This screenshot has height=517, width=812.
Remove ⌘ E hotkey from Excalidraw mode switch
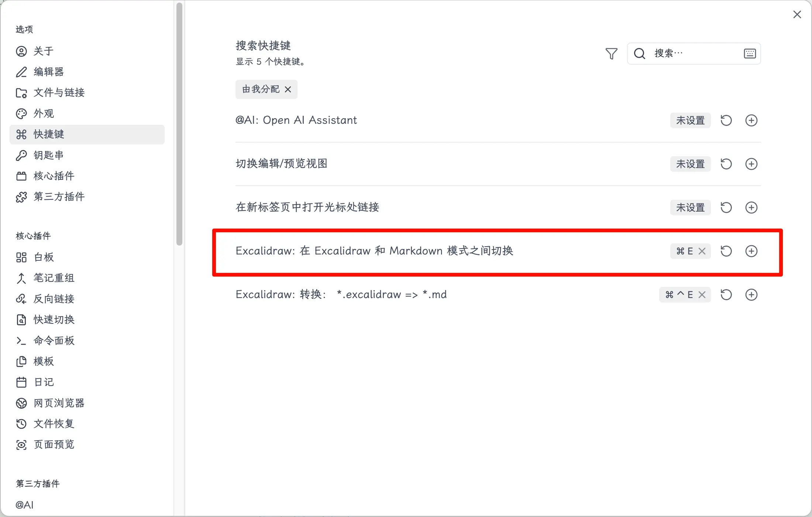[702, 251]
